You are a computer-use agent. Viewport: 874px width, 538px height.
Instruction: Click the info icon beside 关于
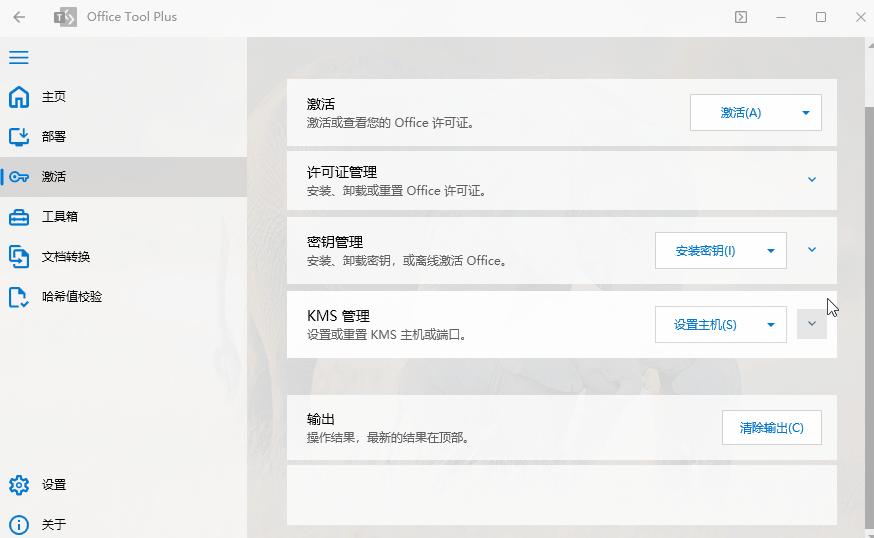point(19,525)
